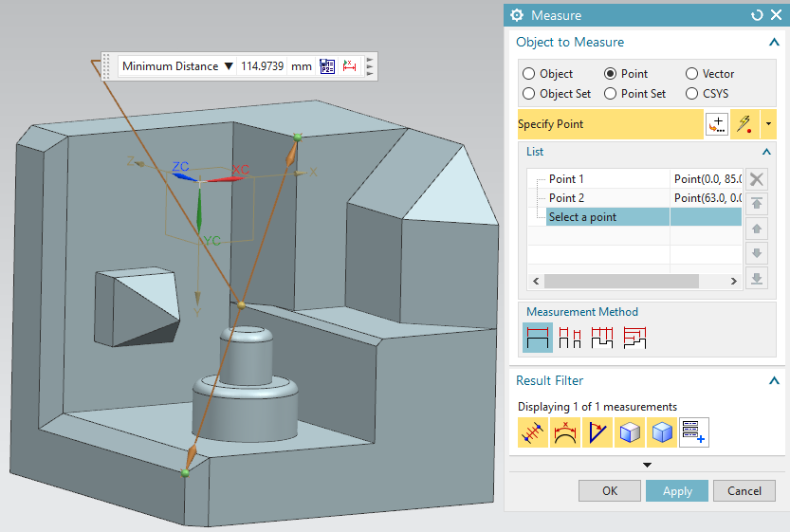Move list item down one position

click(x=756, y=253)
